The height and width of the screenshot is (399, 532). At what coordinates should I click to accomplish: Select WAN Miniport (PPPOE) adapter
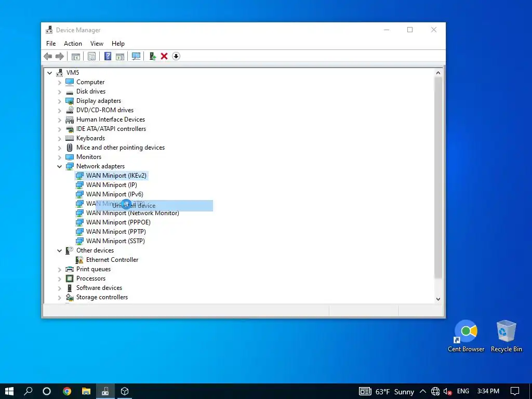click(118, 222)
